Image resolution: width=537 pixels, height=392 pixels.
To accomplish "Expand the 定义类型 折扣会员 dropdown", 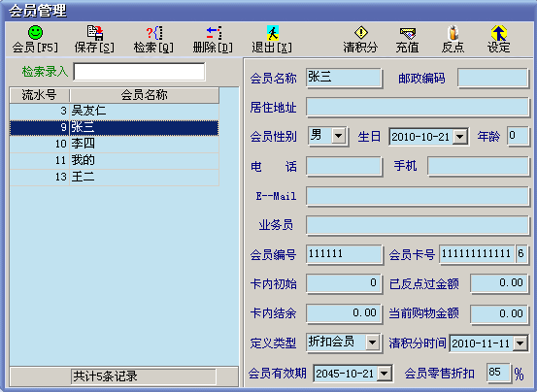I will [372, 343].
